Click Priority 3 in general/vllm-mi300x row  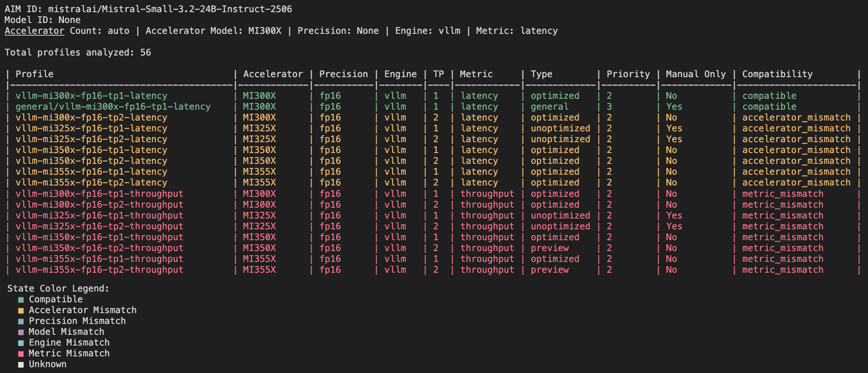(x=609, y=107)
